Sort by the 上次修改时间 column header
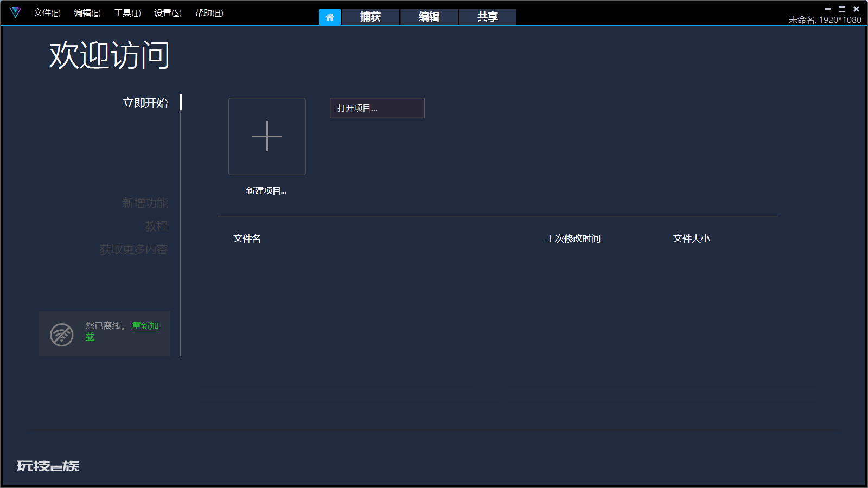 click(x=573, y=239)
